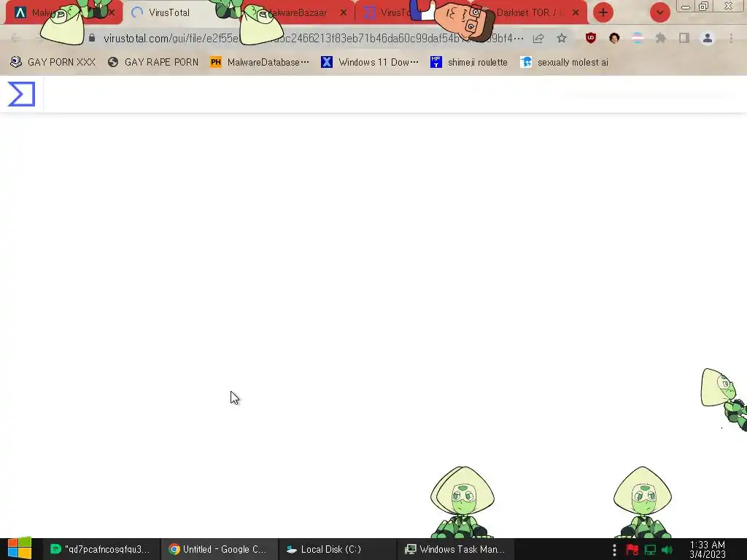Expand the tab search dropdown
The width and height of the screenshot is (747, 560).
point(659,12)
